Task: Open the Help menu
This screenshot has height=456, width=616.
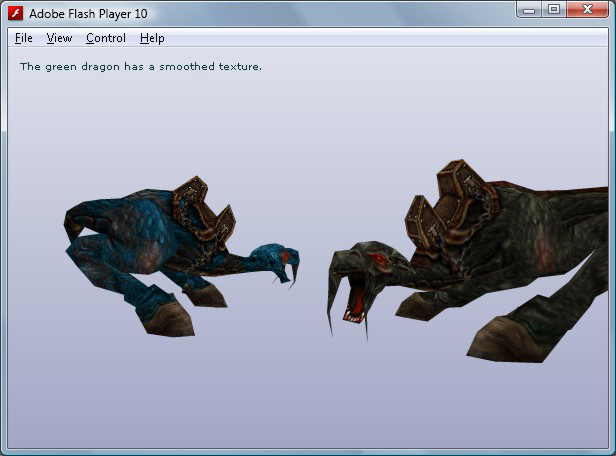Action: point(152,38)
